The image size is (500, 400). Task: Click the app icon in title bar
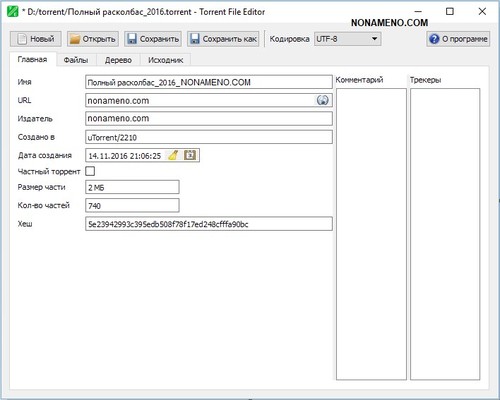12,12
